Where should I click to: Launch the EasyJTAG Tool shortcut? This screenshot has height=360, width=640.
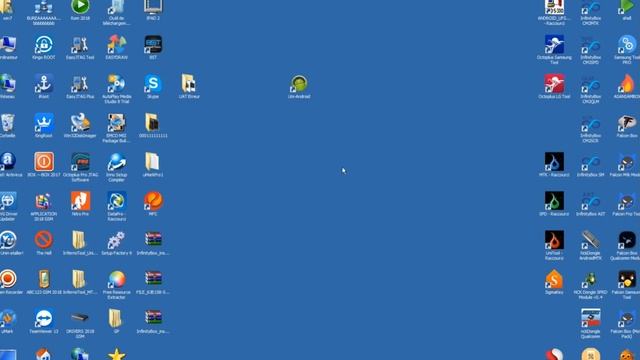click(80, 45)
